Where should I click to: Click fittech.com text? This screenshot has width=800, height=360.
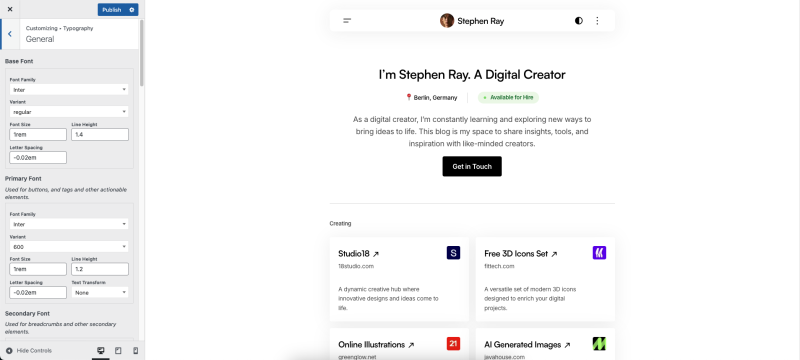(499, 266)
